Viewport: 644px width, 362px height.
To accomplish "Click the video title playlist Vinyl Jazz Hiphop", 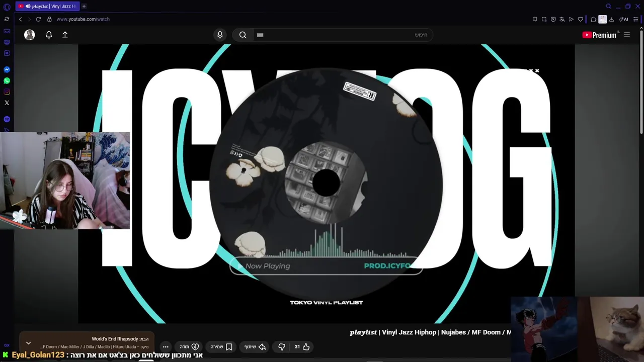I will pos(430,332).
